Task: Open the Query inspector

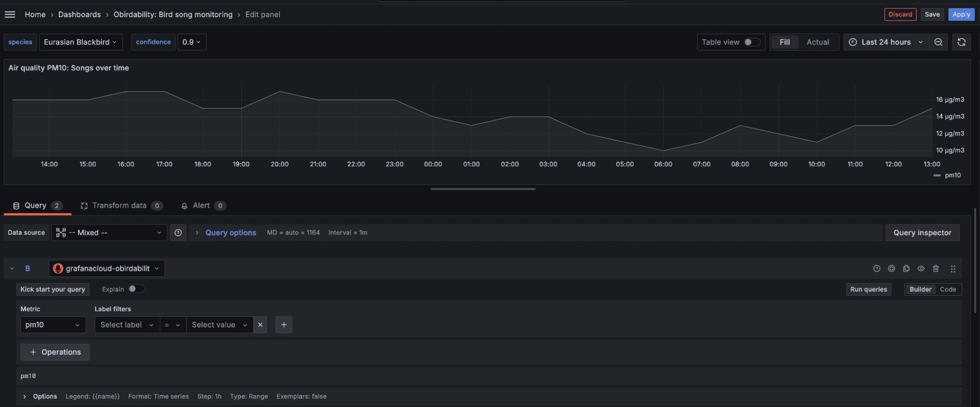Action: coord(922,233)
